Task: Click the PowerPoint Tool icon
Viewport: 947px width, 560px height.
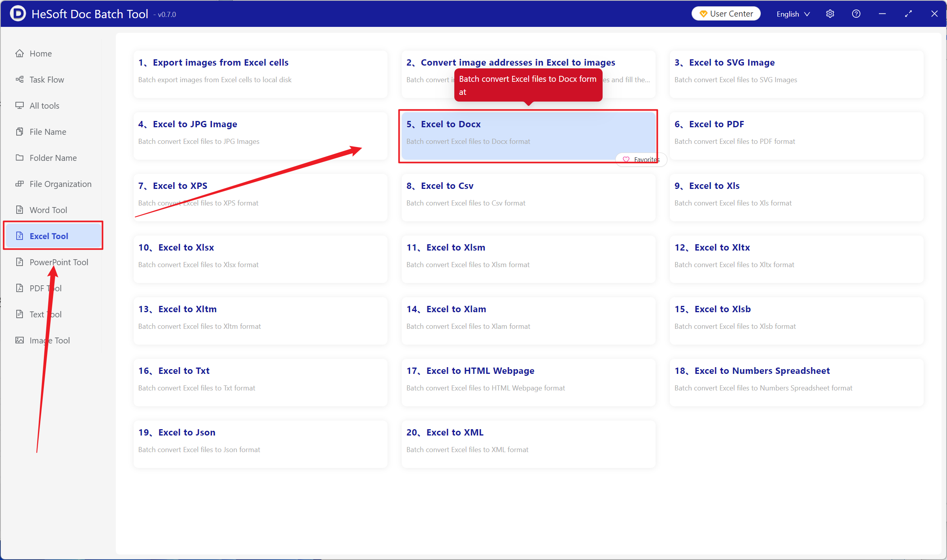Action: [x=19, y=262]
